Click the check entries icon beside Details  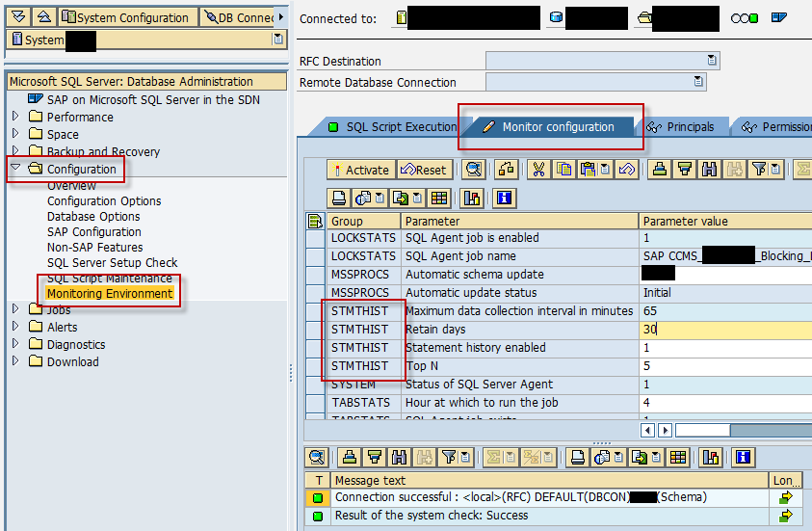[x=506, y=170]
